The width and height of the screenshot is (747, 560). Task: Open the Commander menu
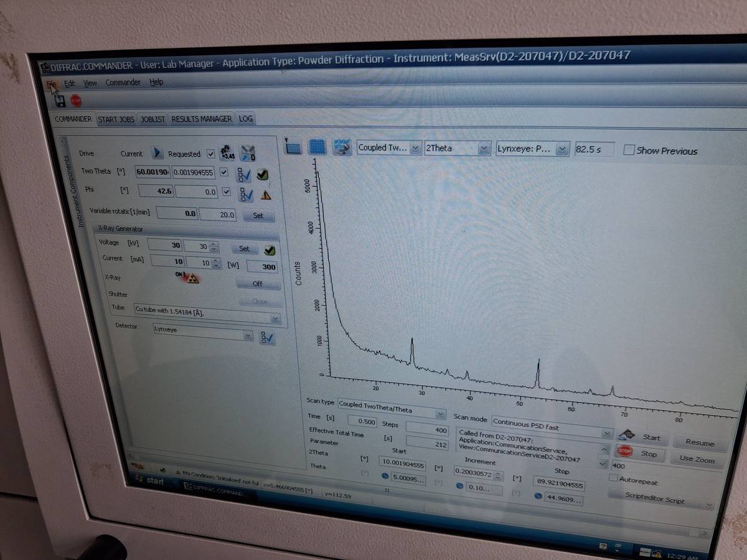[123, 82]
